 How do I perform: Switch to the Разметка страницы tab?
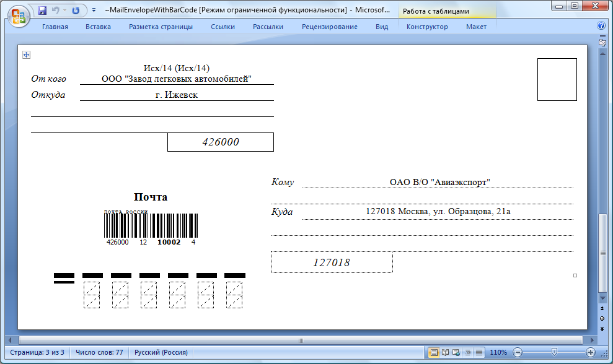(x=161, y=27)
